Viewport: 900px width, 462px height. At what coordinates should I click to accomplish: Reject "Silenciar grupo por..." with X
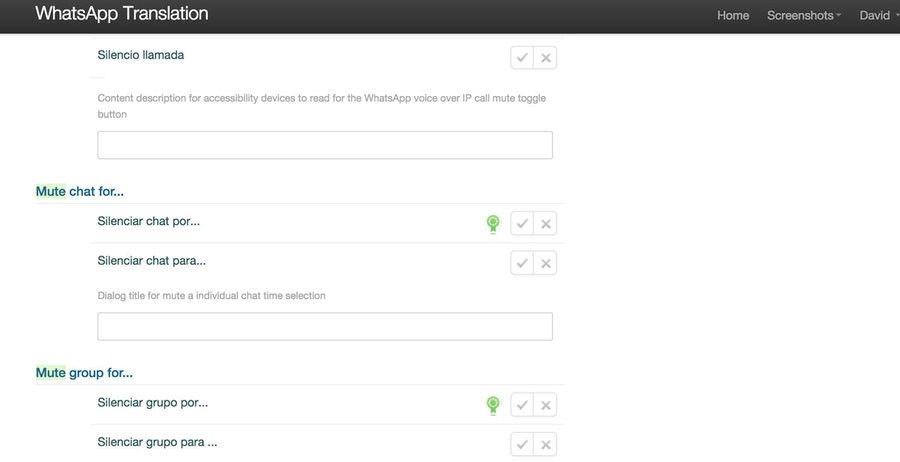coord(545,405)
